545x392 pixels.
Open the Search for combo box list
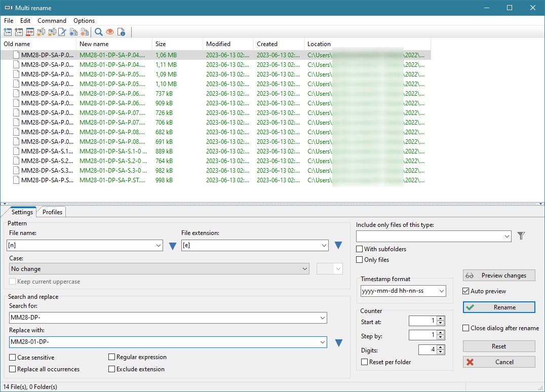click(x=322, y=318)
